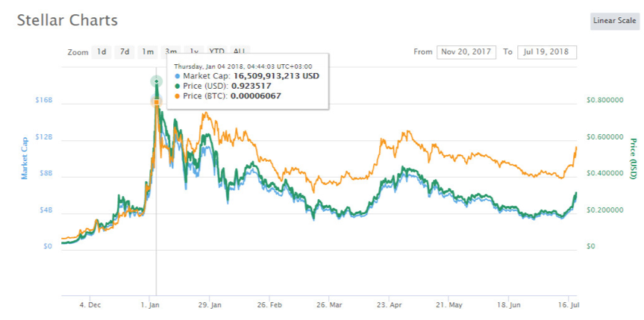Click the 1. Jan date label
The width and height of the screenshot is (644, 320).
150,305
